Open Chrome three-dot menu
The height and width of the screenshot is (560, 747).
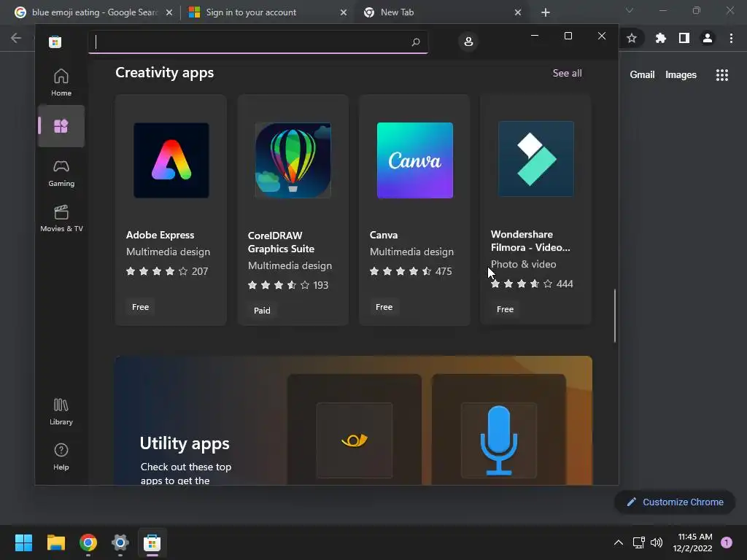pyautogui.click(x=731, y=38)
